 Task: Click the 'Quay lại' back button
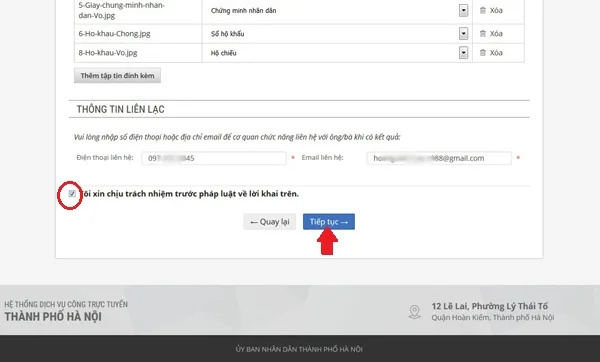click(x=269, y=222)
